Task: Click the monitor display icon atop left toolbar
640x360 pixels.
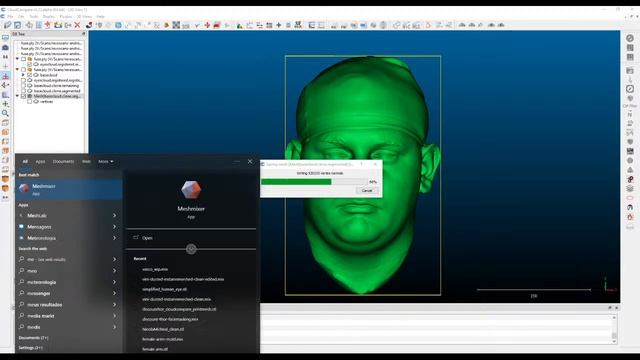Action: click(5, 38)
